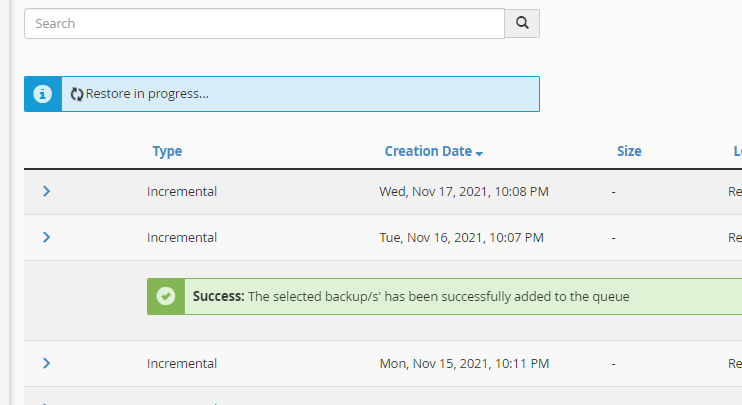
Task: Click the 'Mon, Nov 15, 2021, 10:11 PM' date
Action: coord(463,364)
